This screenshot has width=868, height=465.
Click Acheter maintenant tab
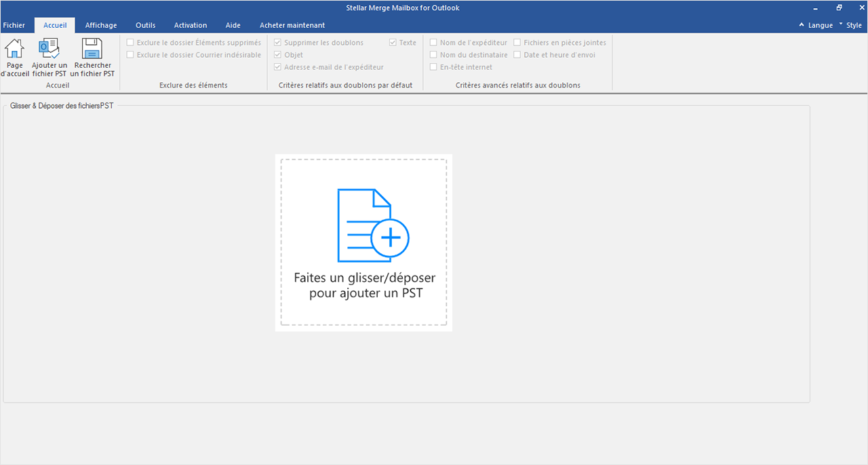(x=292, y=25)
